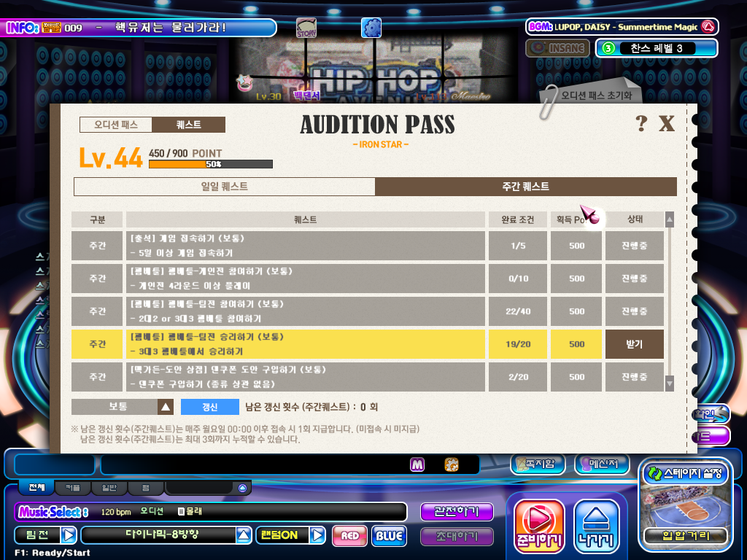The width and height of the screenshot is (747, 560).
Task: Click 진행중 status for 개인전 4라운드 quest
Action: pos(635,279)
